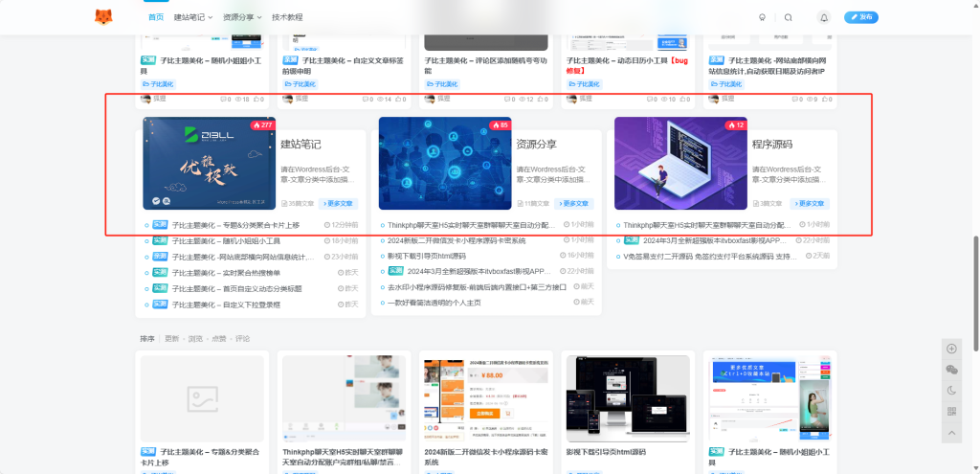Click the fox logo in the header
The width and height of the screenshot is (980, 474).
[x=103, y=17]
